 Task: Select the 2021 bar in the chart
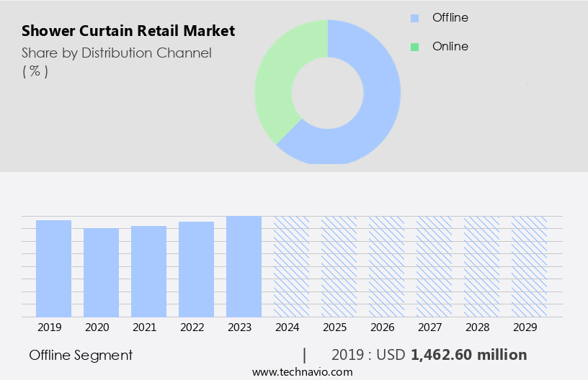148,271
